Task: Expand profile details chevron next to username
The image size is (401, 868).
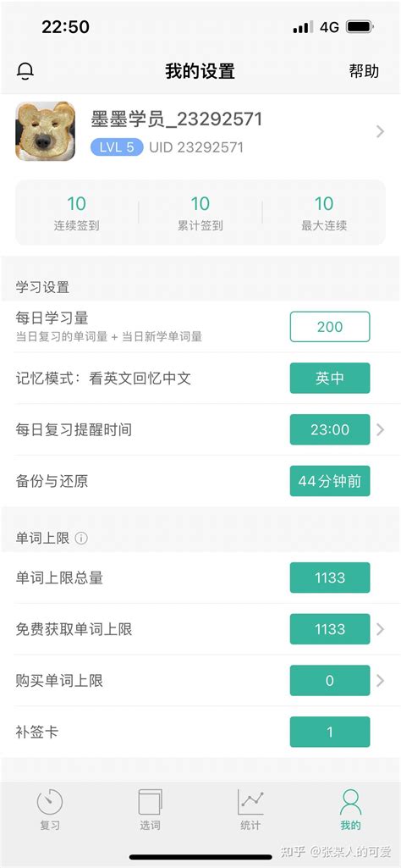Action: coord(380,132)
